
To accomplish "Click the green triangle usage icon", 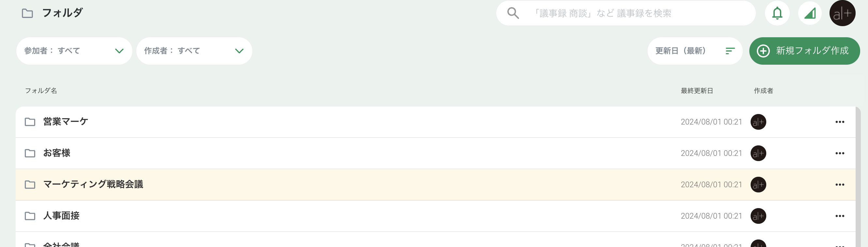I will (x=810, y=13).
